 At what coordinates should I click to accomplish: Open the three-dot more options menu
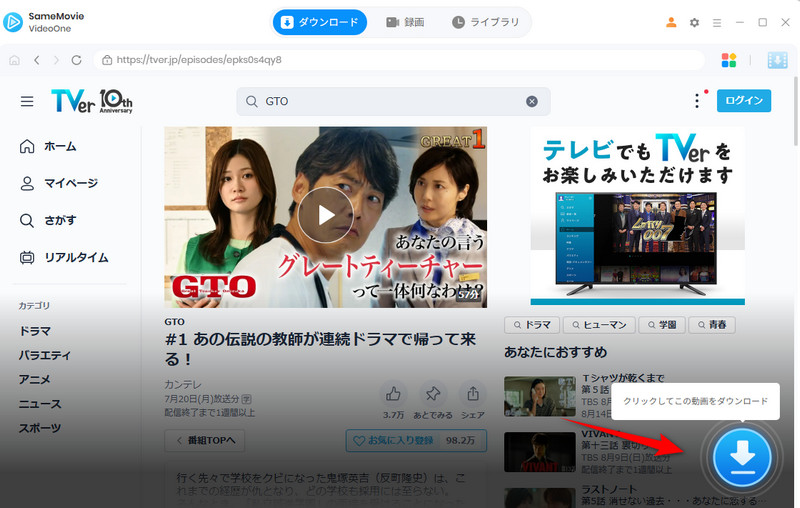[x=697, y=100]
